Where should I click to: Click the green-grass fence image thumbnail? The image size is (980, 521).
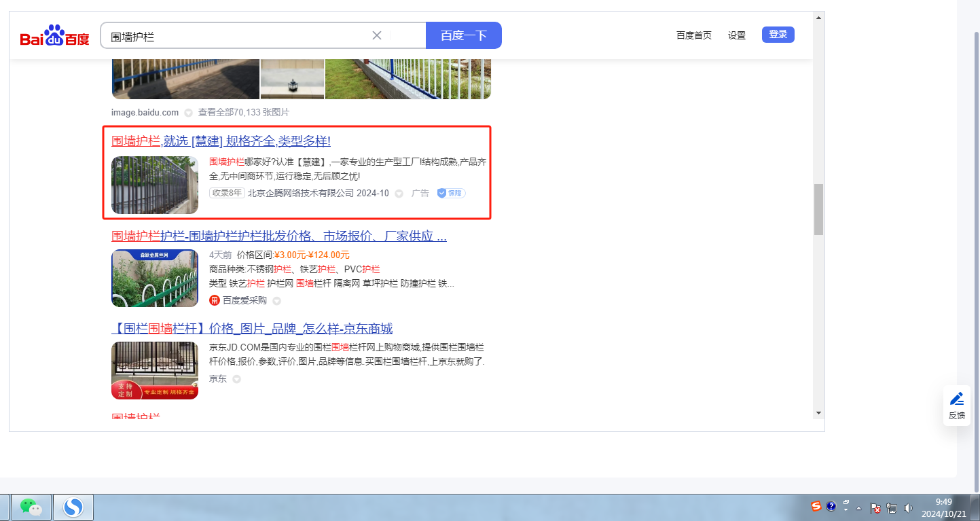408,79
